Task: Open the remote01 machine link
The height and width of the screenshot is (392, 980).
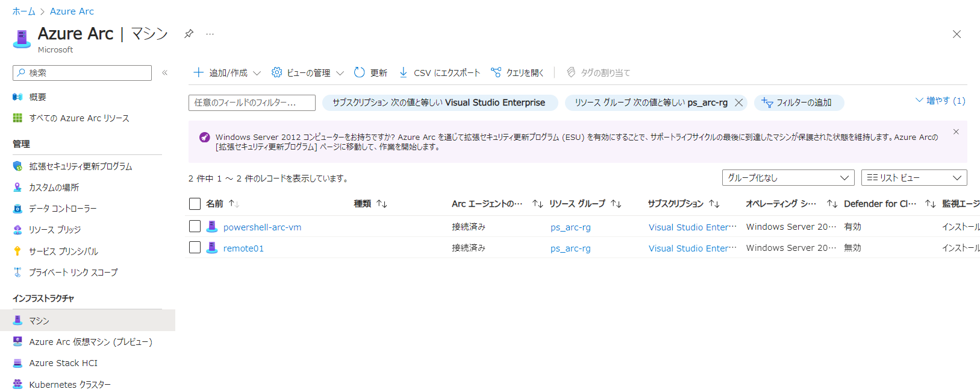Action: click(x=243, y=248)
